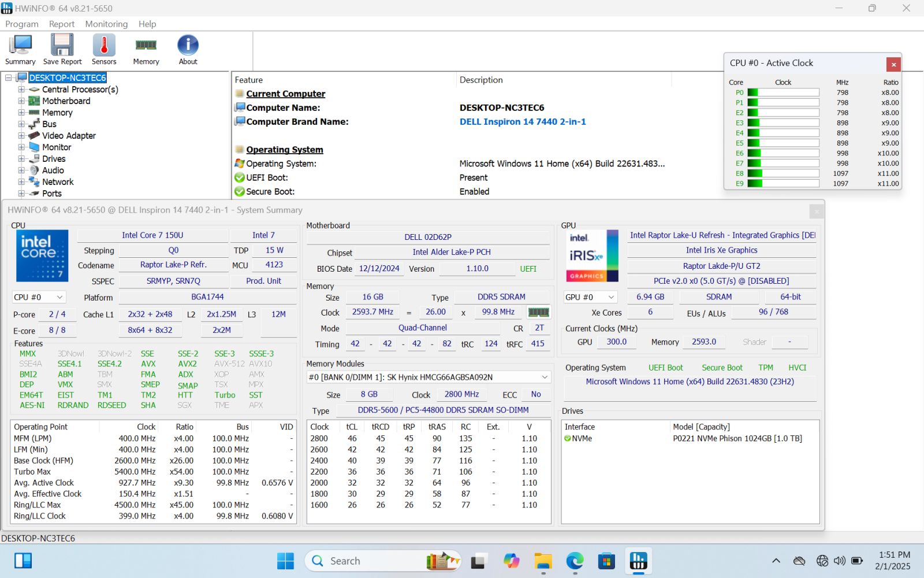Open File Explorer from the taskbar
This screenshot has height=578, width=924.
click(543, 561)
